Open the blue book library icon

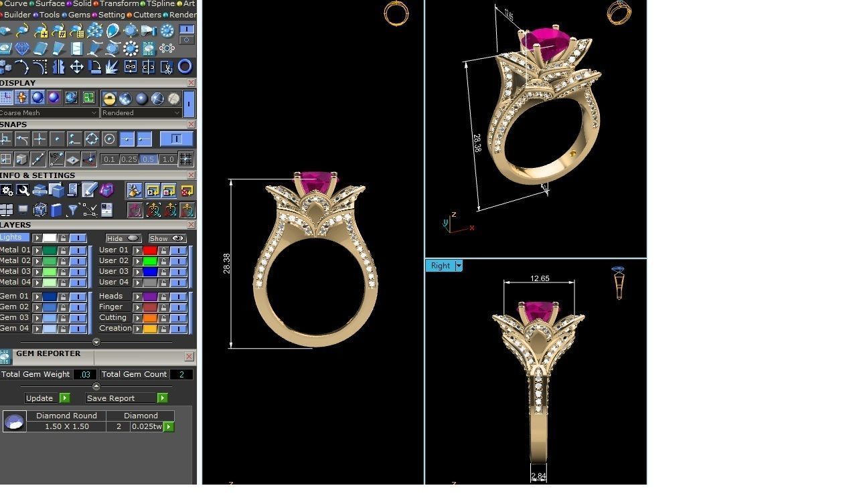(x=56, y=209)
